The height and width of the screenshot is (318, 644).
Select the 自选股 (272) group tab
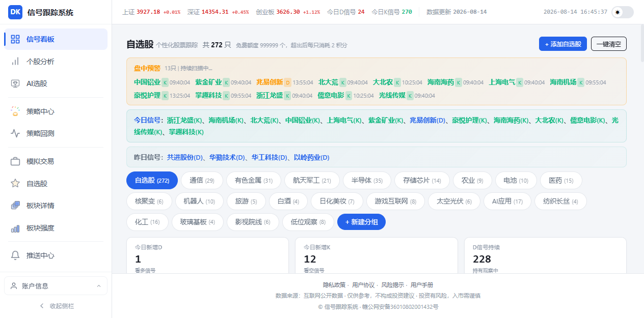pos(152,180)
